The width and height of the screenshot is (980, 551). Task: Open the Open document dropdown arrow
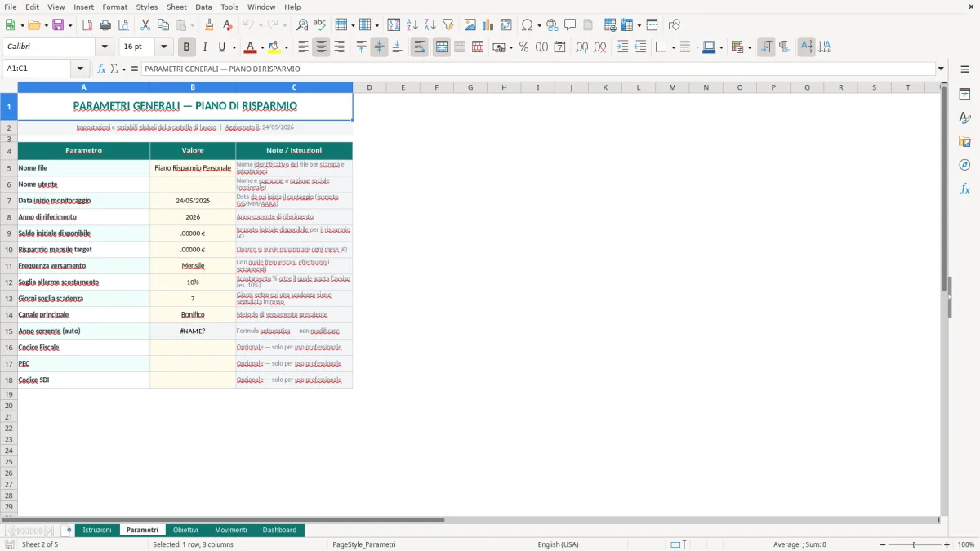pyautogui.click(x=46, y=25)
